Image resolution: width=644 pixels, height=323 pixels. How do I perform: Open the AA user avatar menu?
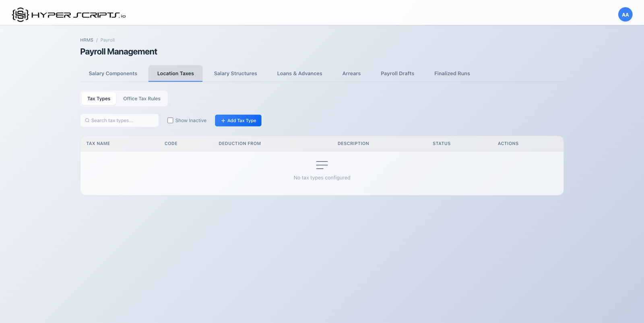pyautogui.click(x=625, y=14)
